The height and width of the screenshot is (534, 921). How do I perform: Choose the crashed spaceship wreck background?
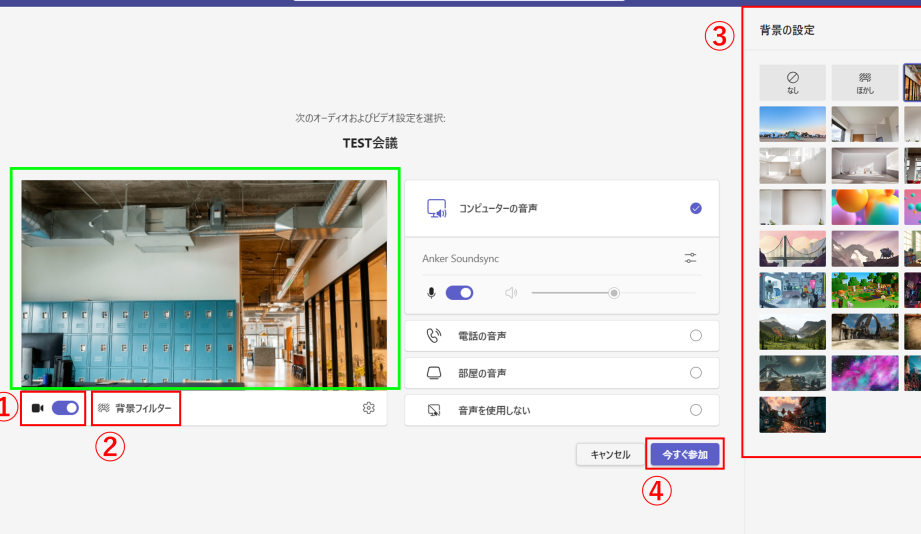tap(865, 331)
